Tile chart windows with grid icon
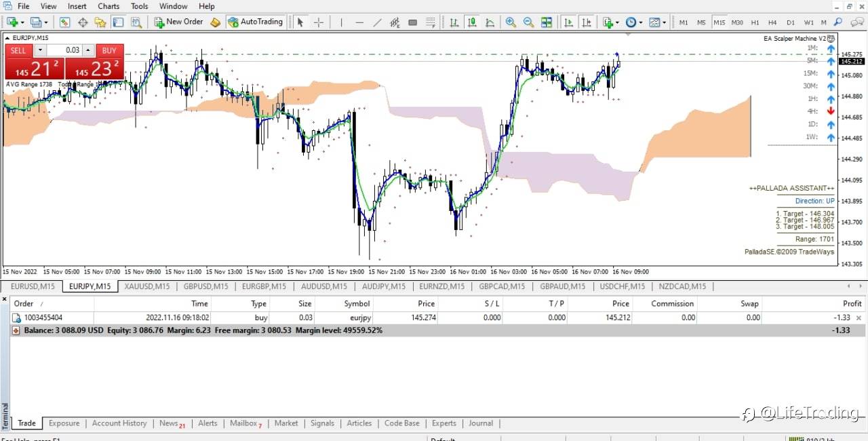868x441 pixels. (547, 22)
